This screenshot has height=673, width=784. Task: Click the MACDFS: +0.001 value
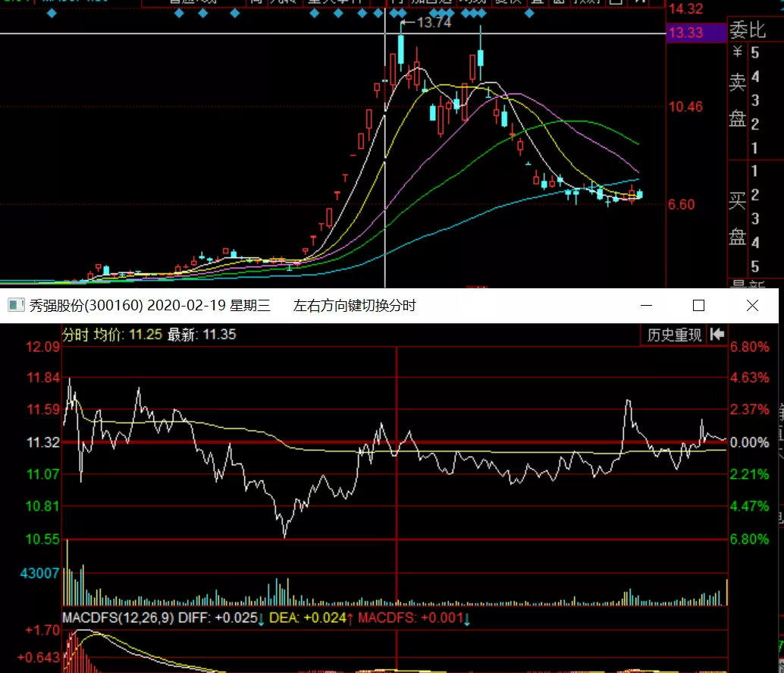[x=411, y=618]
